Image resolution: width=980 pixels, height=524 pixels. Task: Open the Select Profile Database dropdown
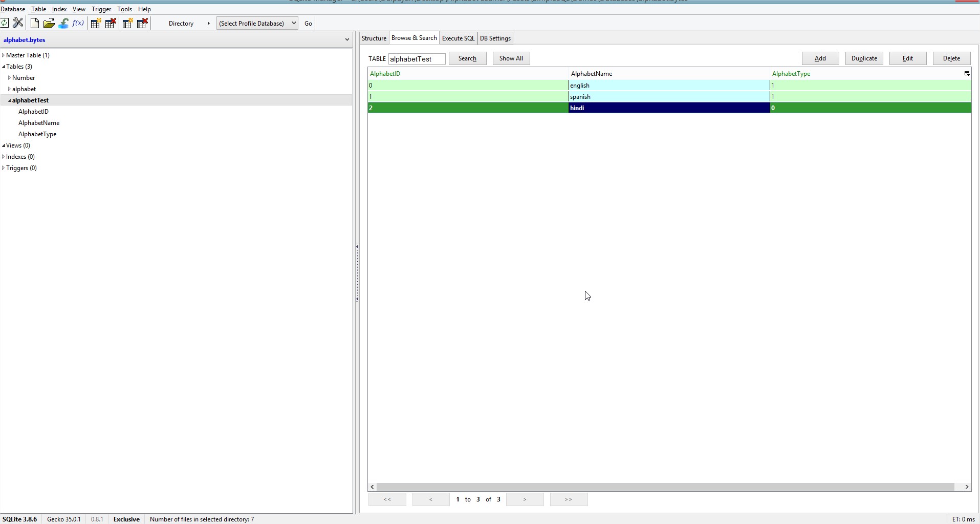[257, 24]
